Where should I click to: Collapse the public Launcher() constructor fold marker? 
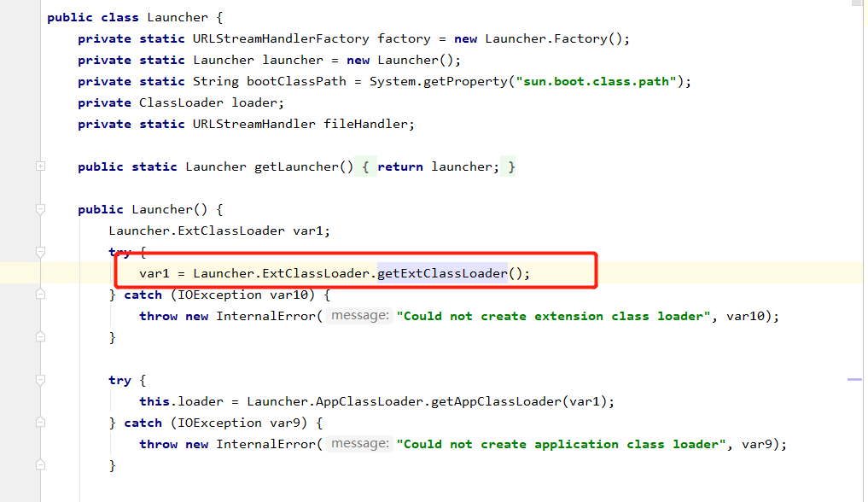point(40,209)
